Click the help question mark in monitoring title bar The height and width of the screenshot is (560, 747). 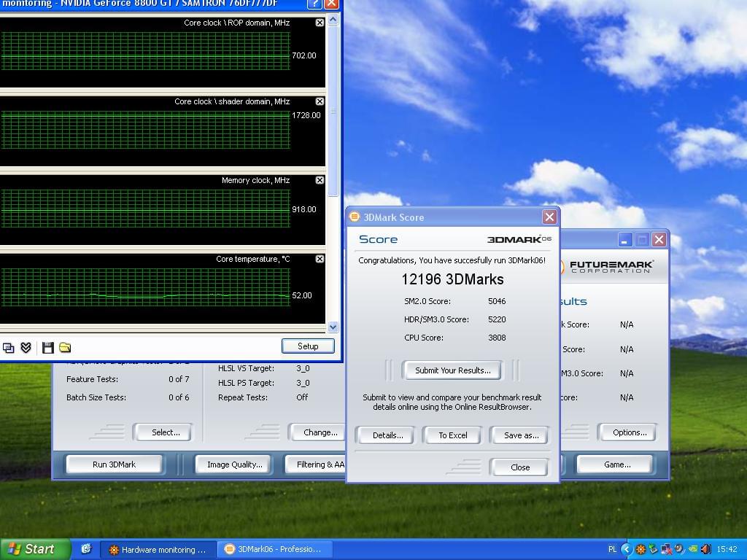click(314, 3)
